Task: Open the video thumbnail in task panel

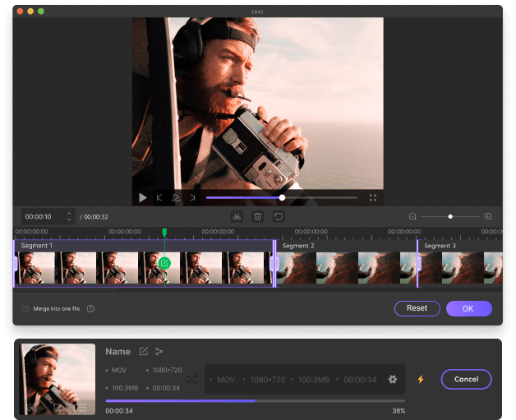Action: tap(58, 379)
